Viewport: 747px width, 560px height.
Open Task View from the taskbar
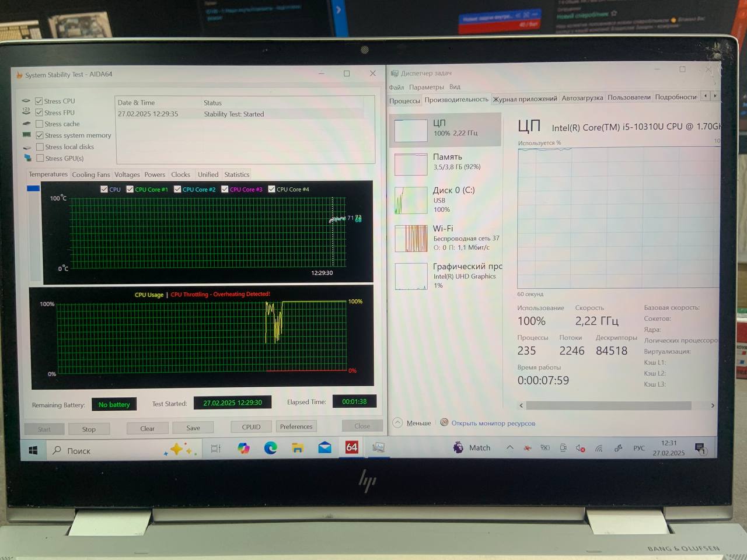(215, 449)
